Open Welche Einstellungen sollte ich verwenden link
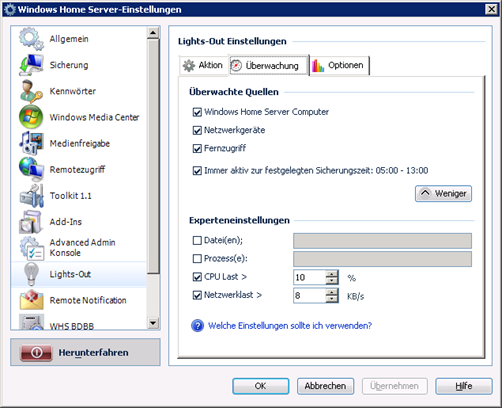Image resolution: width=502 pixels, height=408 pixels. [290, 326]
